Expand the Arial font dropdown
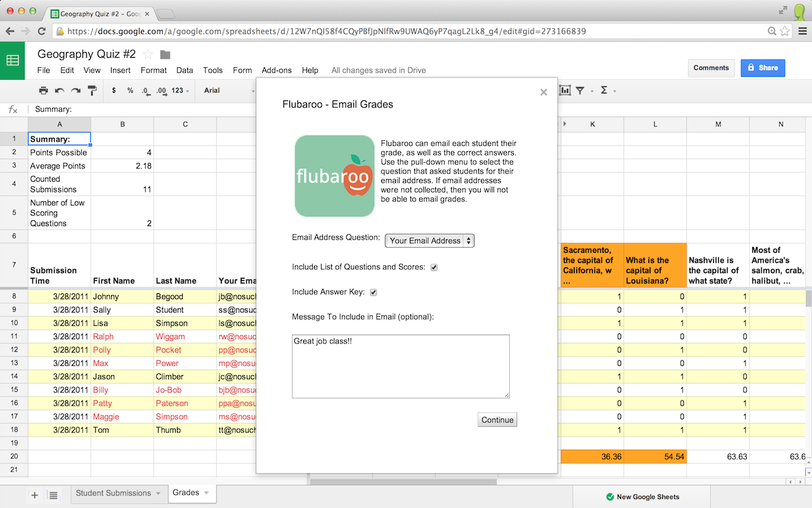The height and width of the screenshot is (508, 812). [x=227, y=91]
